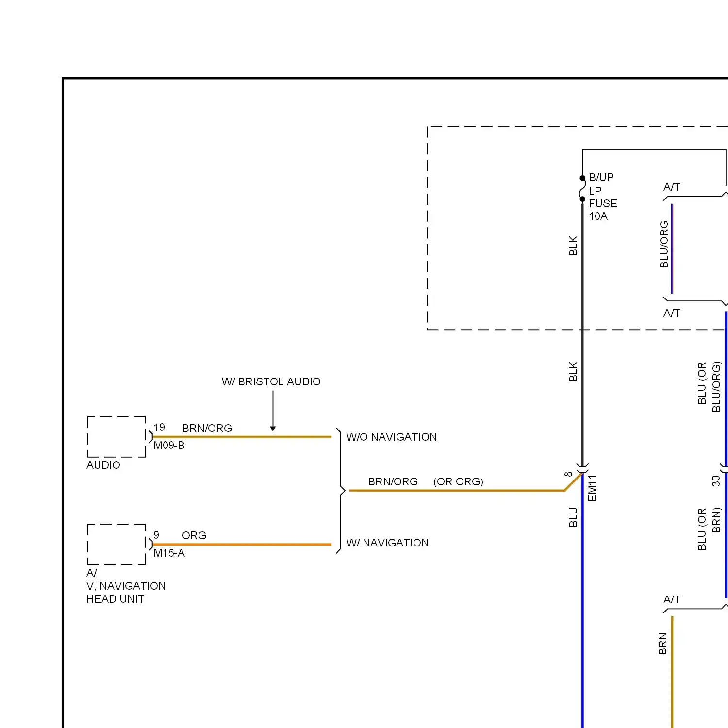This screenshot has height=728, width=728.
Task: Click the BLU wire label below EM11
Action: click(x=573, y=517)
